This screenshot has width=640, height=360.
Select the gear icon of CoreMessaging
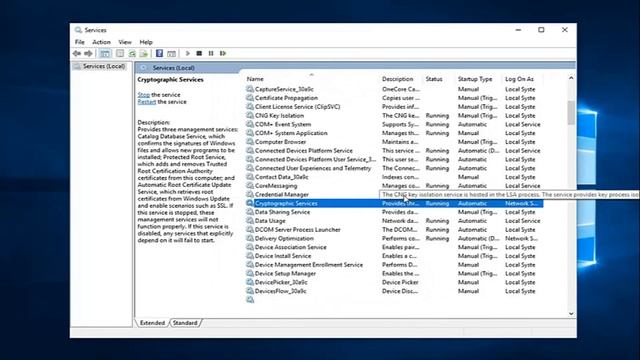(x=250, y=185)
